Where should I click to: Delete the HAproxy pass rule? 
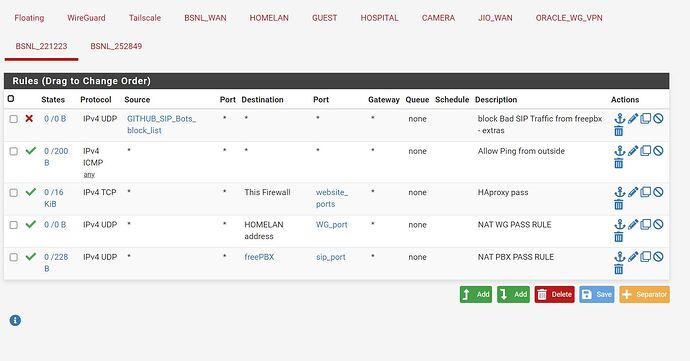pyautogui.click(x=619, y=205)
